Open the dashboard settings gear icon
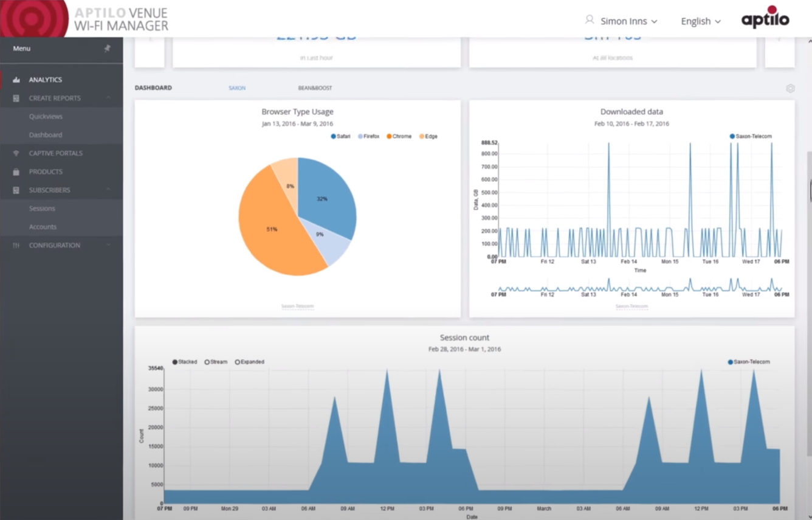812x520 pixels. (790, 88)
